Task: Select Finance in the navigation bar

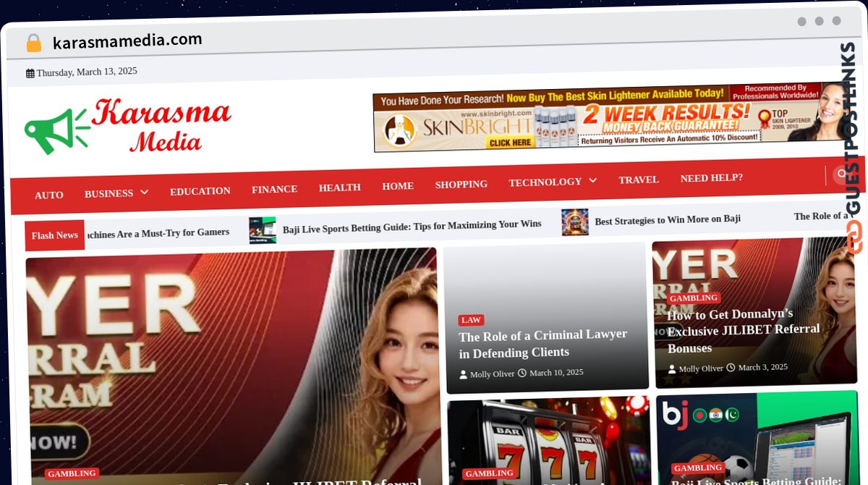Action: [274, 189]
